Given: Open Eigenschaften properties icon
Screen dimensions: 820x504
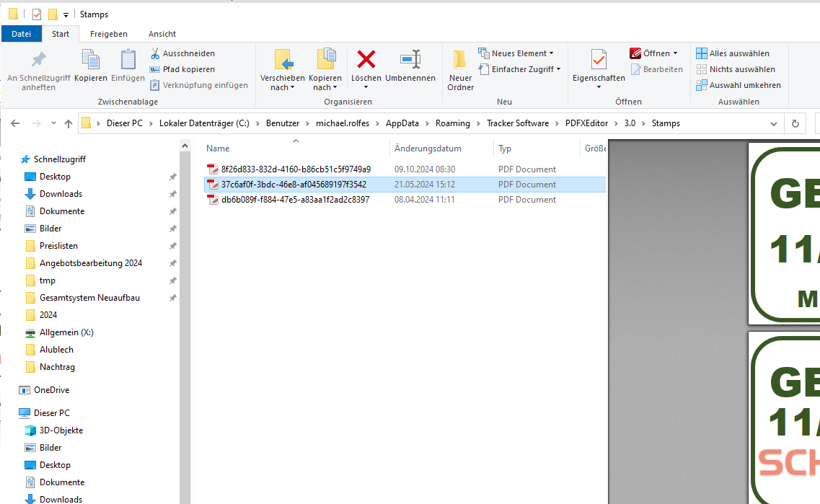Looking at the screenshot, I should (x=599, y=60).
